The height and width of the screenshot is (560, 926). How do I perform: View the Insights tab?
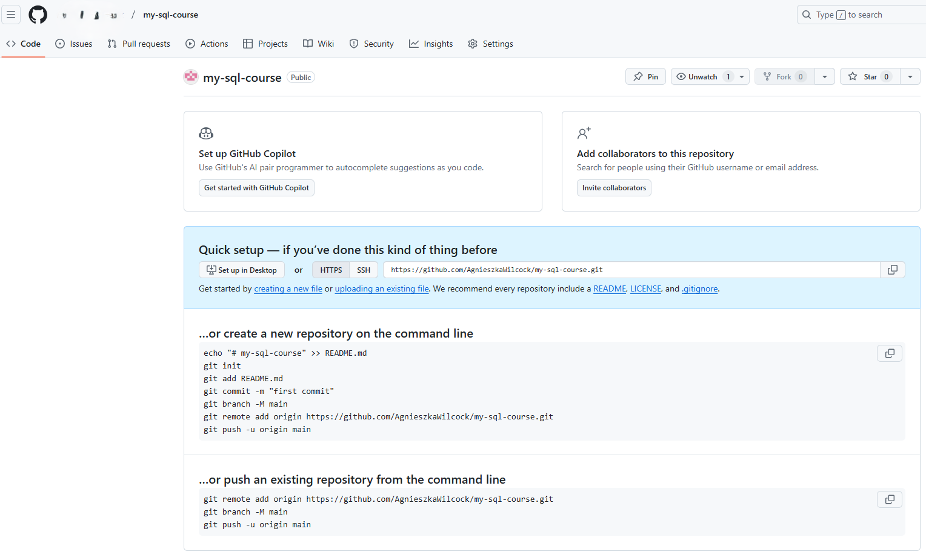tap(431, 44)
